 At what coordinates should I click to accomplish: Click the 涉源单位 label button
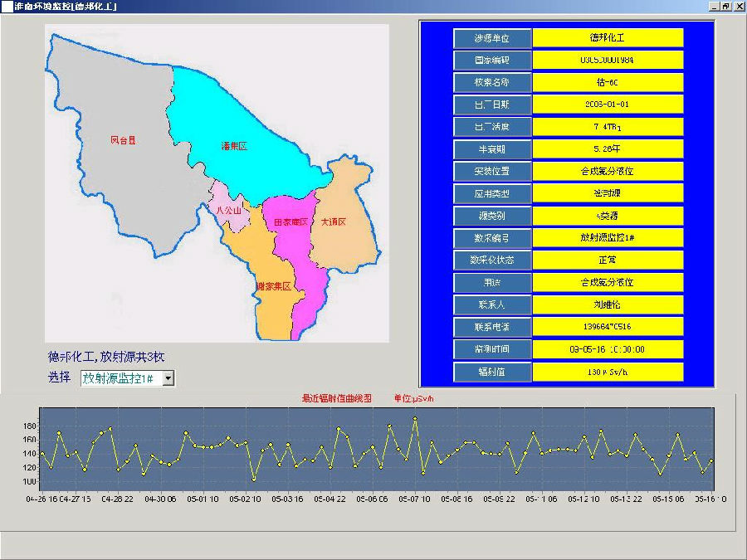(491, 38)
